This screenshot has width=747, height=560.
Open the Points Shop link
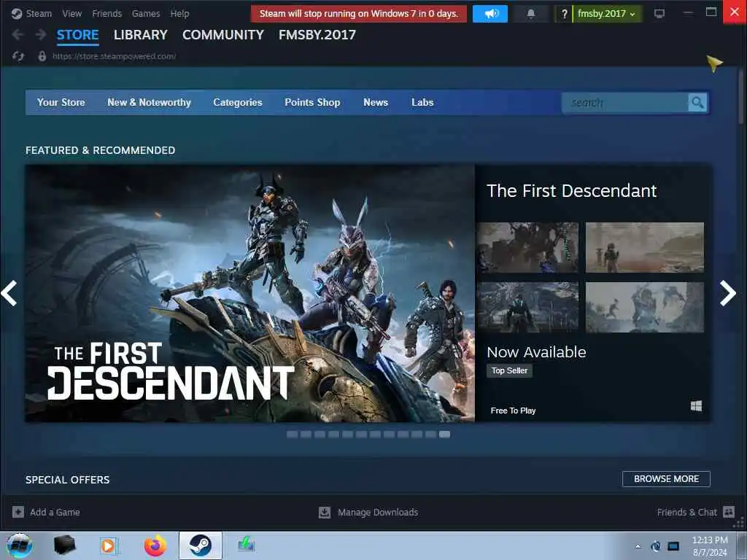click(312, 102)
